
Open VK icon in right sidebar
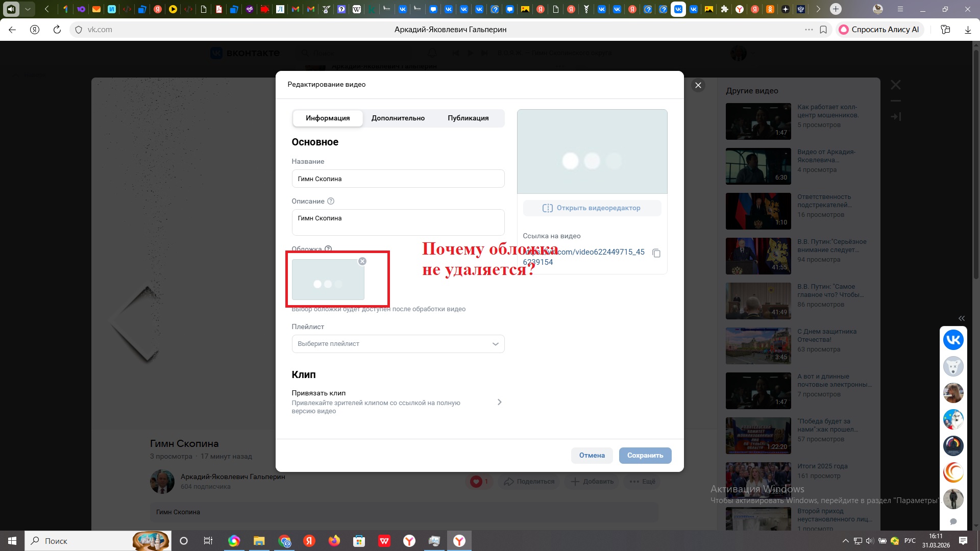pos(953,340)
